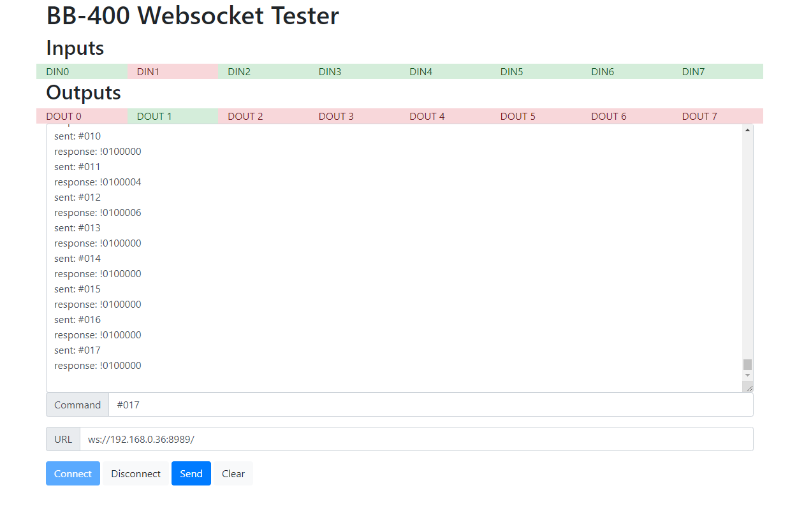Click the log panel scrollbar thumb
Screen dimensions: 790x532
click(x=747, y=364)
